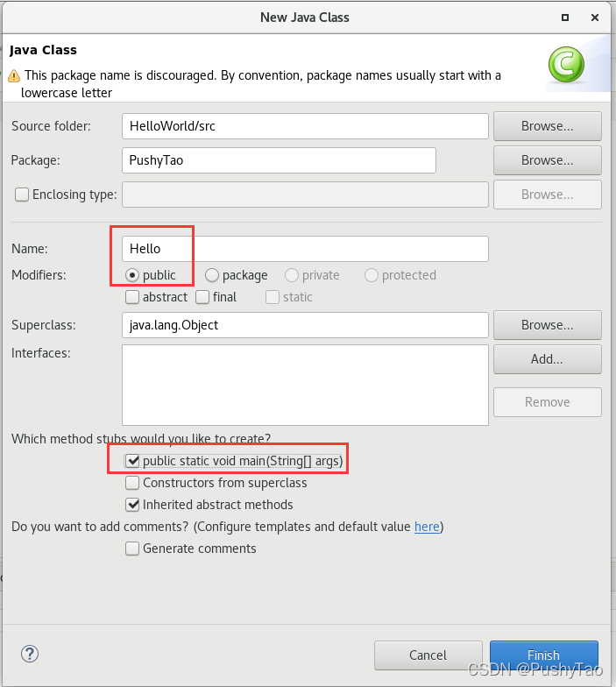Click the 'Do you want to add comments?' text

click(x=100, y=527)
